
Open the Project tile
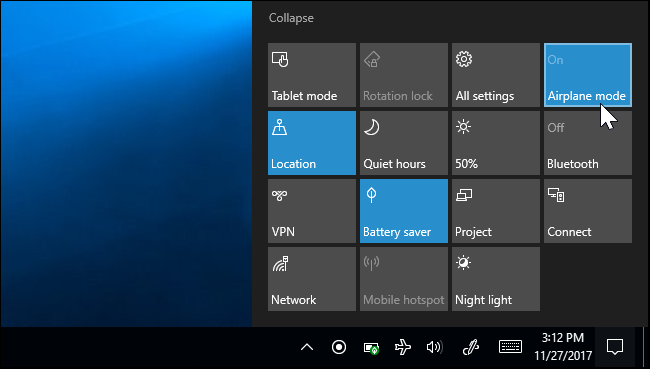(496, 211)
